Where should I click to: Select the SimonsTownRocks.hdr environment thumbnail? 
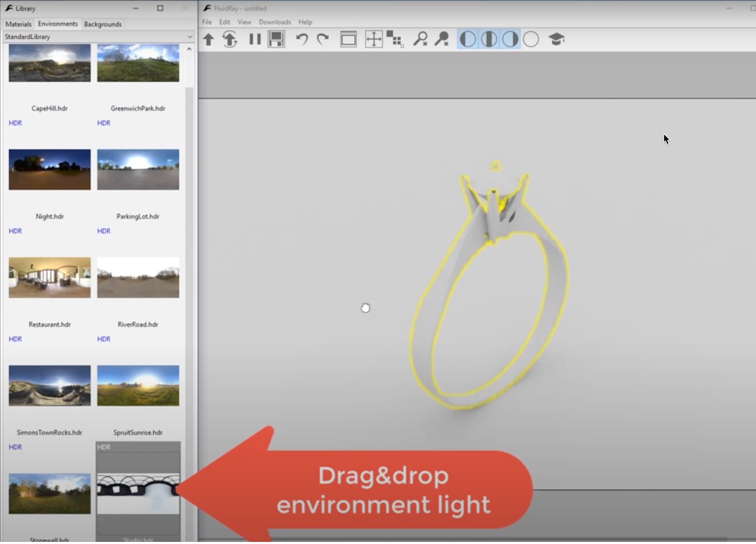pyautogui.click(x=49, y=385)
